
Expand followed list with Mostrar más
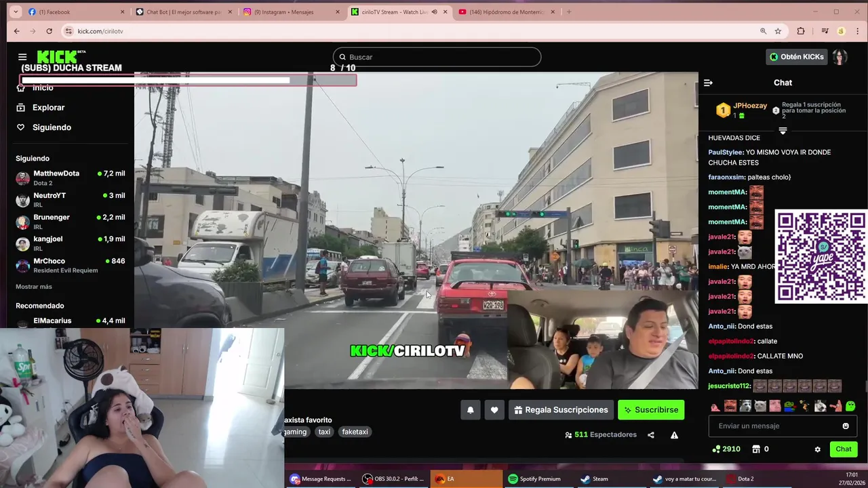click(x=34, y=287)
